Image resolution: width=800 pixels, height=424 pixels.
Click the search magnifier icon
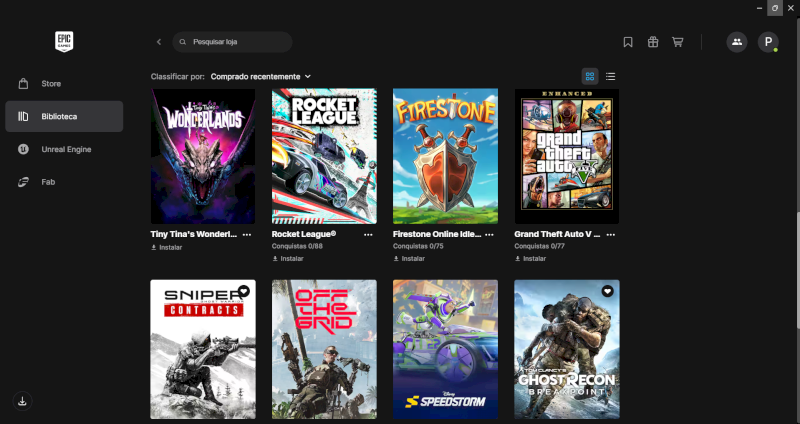coord(183,42)
